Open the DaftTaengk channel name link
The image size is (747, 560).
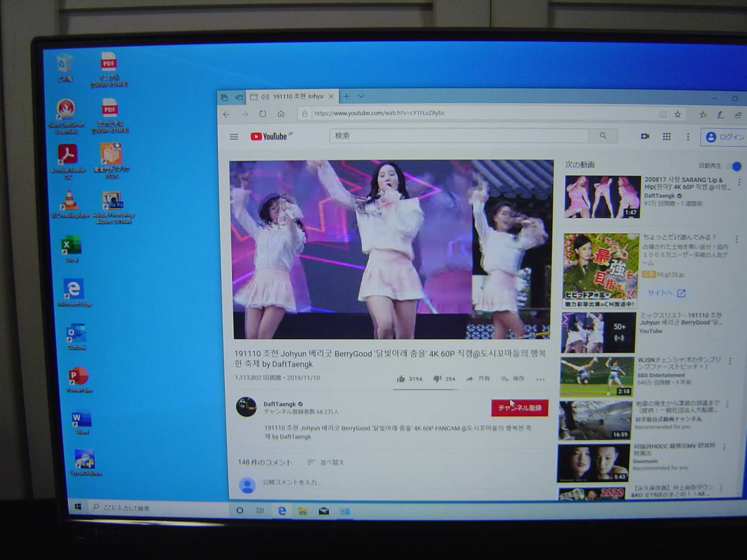[x=280, y=404]
